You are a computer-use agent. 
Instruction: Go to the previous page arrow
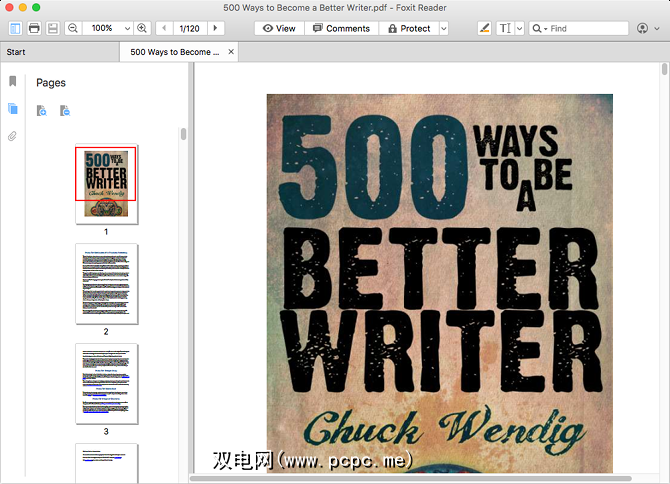click(x=164, y=29)
